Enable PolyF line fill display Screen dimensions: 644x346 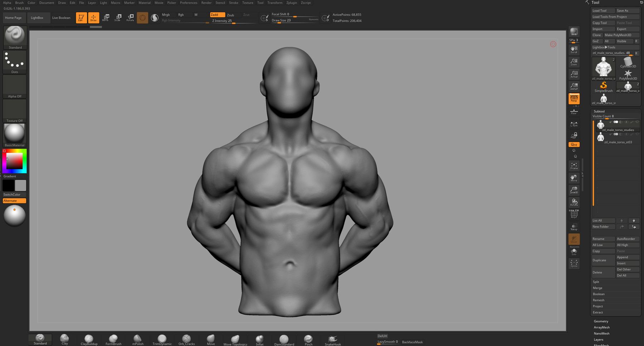pyautogui.click(x=574, y=214)
